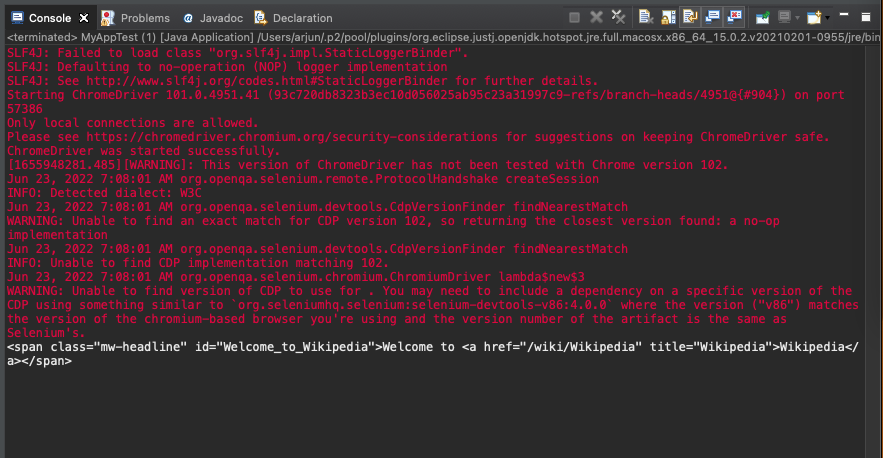Image resolution: width=883 pixels, height=458 pixels.
Task: Pin the console view
Action: (x=763, y=18)
